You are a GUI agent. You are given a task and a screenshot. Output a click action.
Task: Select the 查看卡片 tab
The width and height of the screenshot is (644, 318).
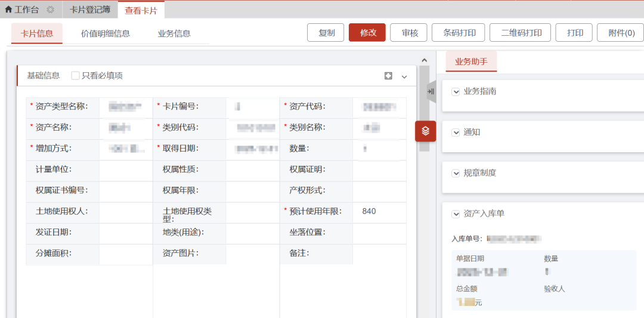(141, 10)
